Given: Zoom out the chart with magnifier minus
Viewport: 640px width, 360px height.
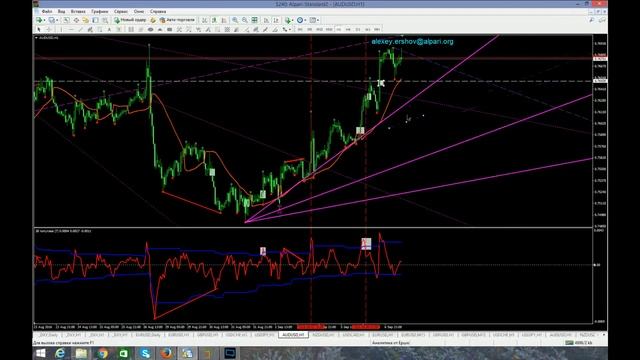Looking at the screenshot, I should coord(244,20).
